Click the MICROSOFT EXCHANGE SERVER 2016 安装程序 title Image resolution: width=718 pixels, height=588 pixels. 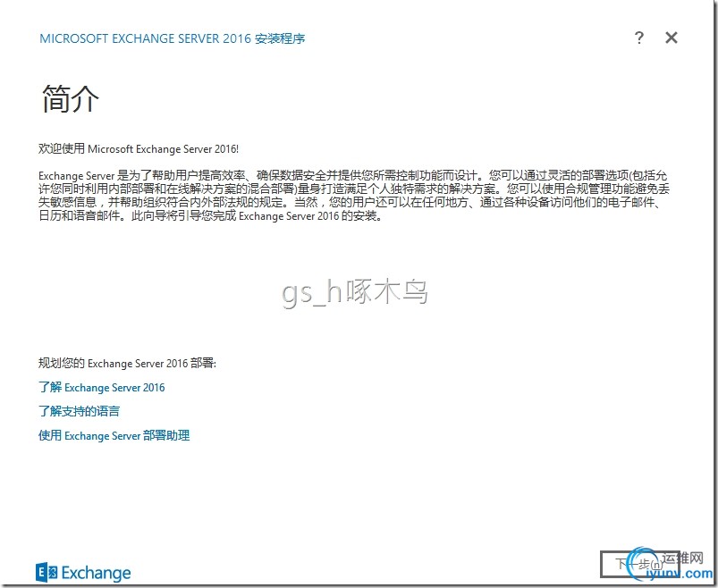[x=173, y=38]
